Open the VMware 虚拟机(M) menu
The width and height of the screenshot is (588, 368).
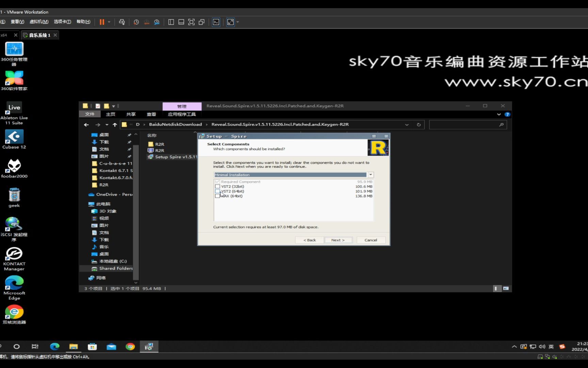(x=39, y=21)
